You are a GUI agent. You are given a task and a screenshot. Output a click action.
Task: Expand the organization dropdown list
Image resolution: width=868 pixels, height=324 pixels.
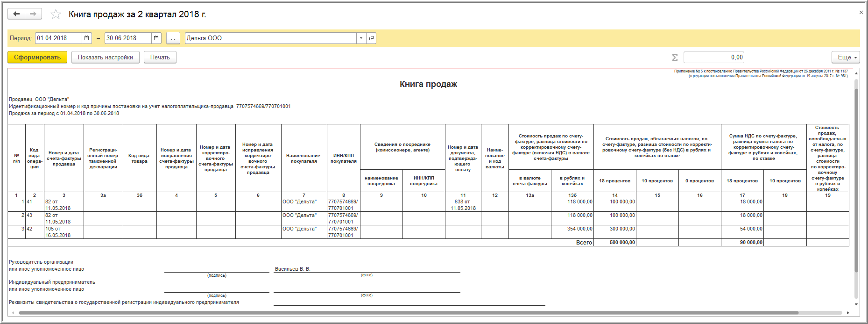pyautogui.click(x=361, y=38)
